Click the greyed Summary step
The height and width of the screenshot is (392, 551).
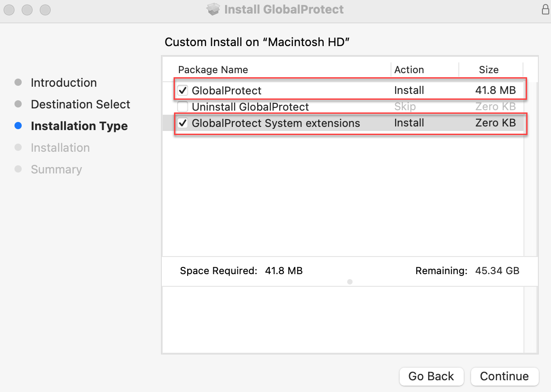point(57,169)
